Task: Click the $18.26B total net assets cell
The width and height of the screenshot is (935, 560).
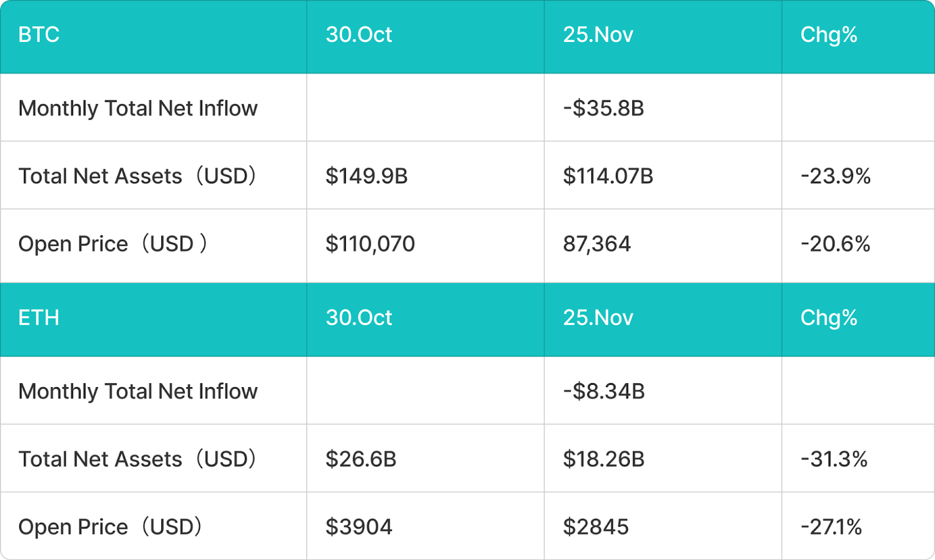Action: pyautogui.click(x=604, y=460)
